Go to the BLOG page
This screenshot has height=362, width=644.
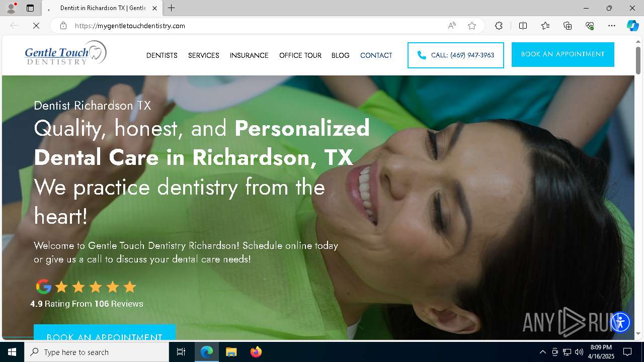click(x=341, y=55)
